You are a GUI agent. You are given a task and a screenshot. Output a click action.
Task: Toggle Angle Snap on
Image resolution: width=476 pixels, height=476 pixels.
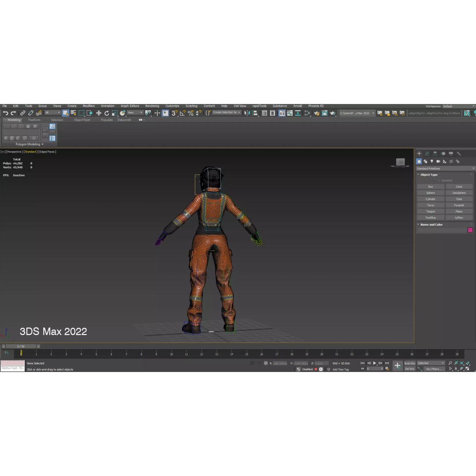(x=182, y=113)
